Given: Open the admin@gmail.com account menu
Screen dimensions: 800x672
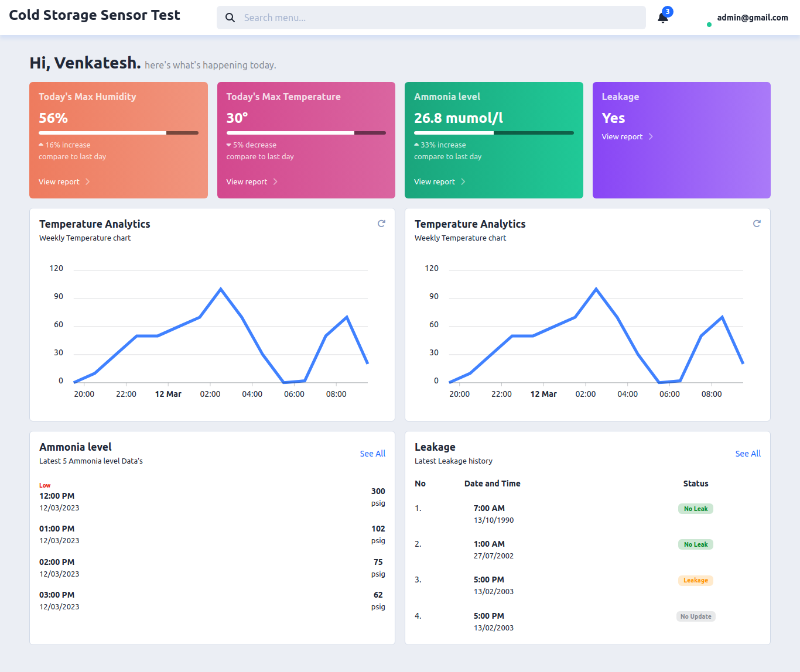Looking at the screenshot, I should [x=753, y=18].
